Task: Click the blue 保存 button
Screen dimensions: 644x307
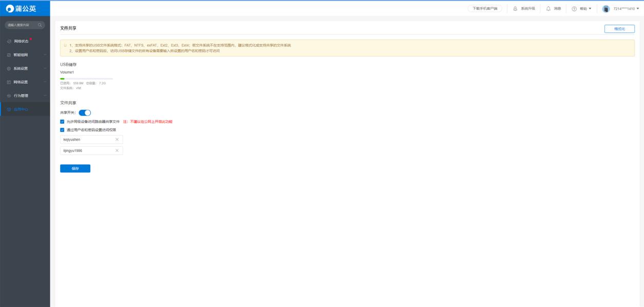Action: [75, 168]
